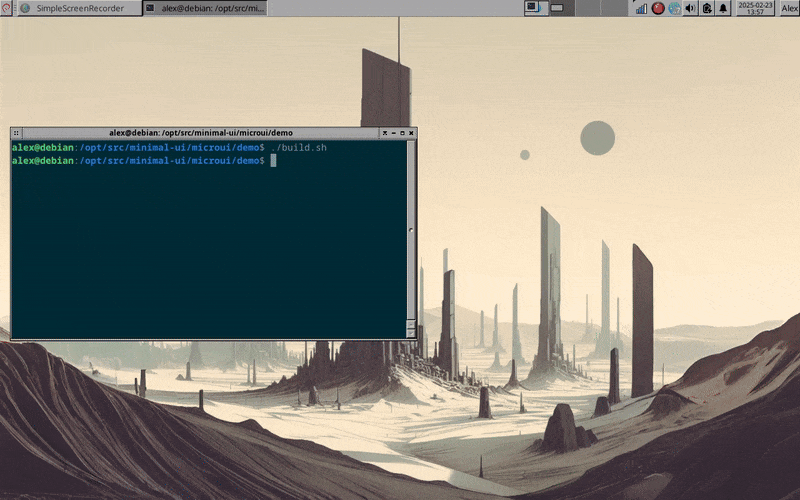Click the ./build.sh command text
Image resolution: width=800 pixels, height=500 pixels.
tap(298, 147)
